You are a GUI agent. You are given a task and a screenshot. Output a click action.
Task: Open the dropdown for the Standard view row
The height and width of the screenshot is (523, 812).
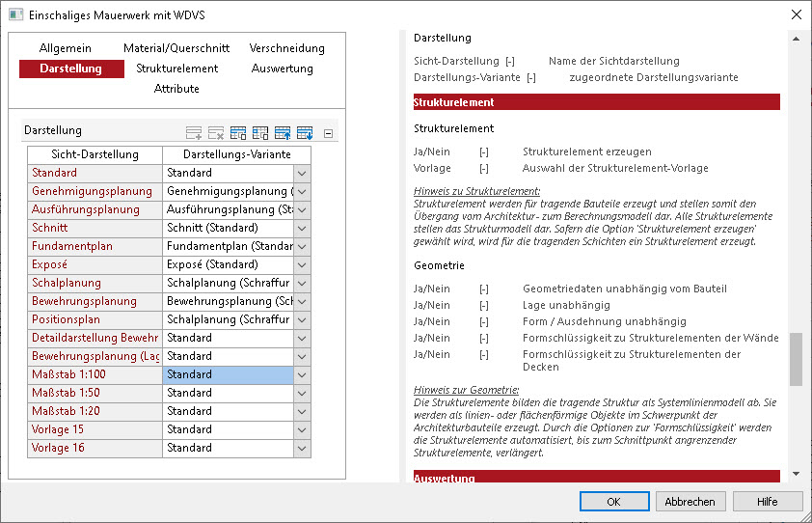(x=302, y=173)
